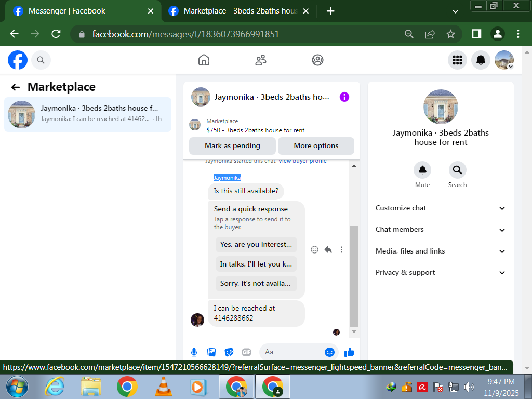Open the account profile picture menu
Viewport: 532px width, 399px height.
pos(504,60)
